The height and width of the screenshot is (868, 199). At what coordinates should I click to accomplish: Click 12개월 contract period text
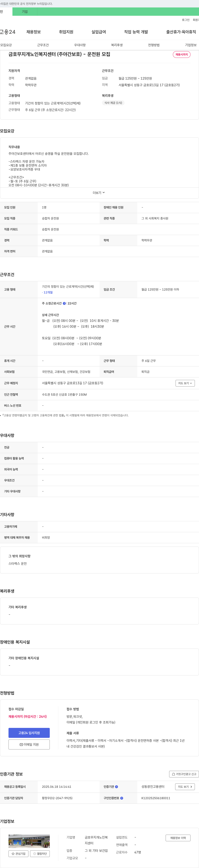[48, 292]
